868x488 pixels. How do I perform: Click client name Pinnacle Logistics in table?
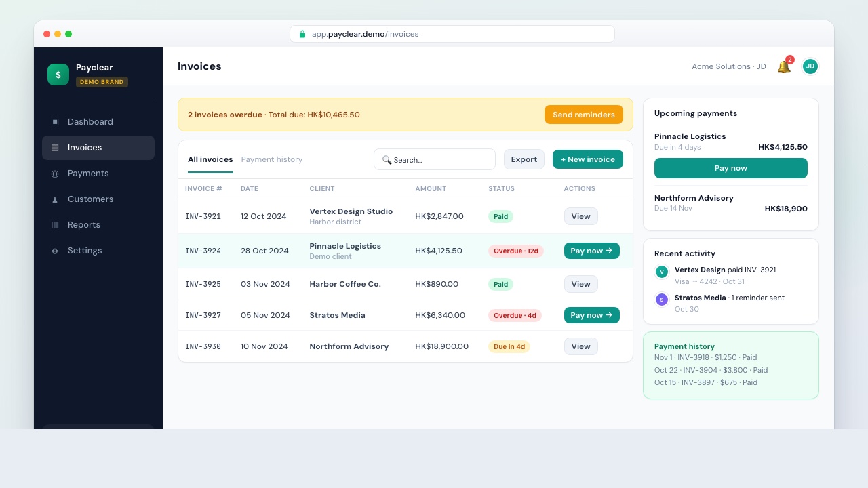[x=345, y=246]
